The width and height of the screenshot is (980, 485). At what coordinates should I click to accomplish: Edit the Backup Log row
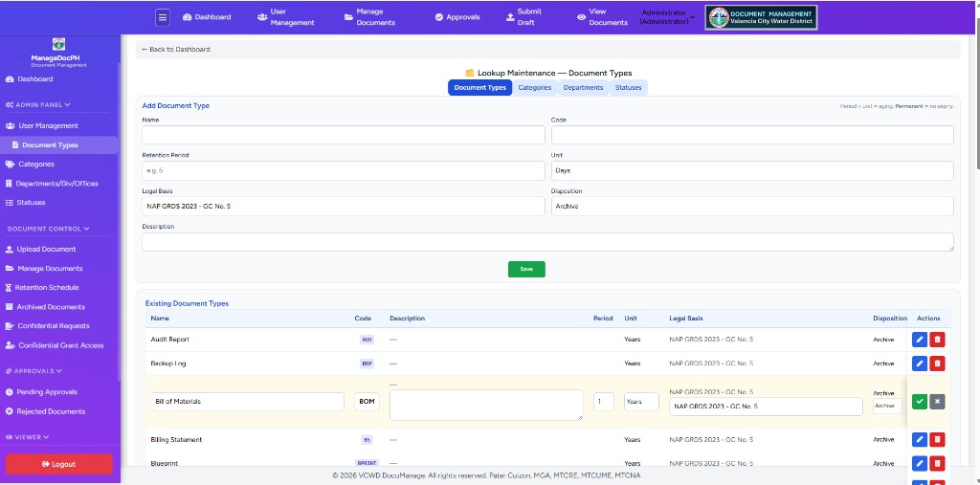click(920, 364)
